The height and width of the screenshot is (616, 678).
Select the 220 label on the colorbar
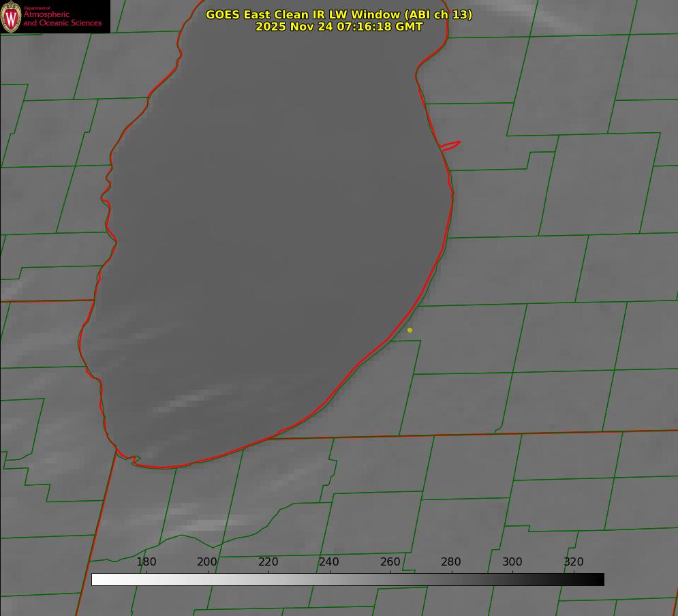click(x=268, y=562)
